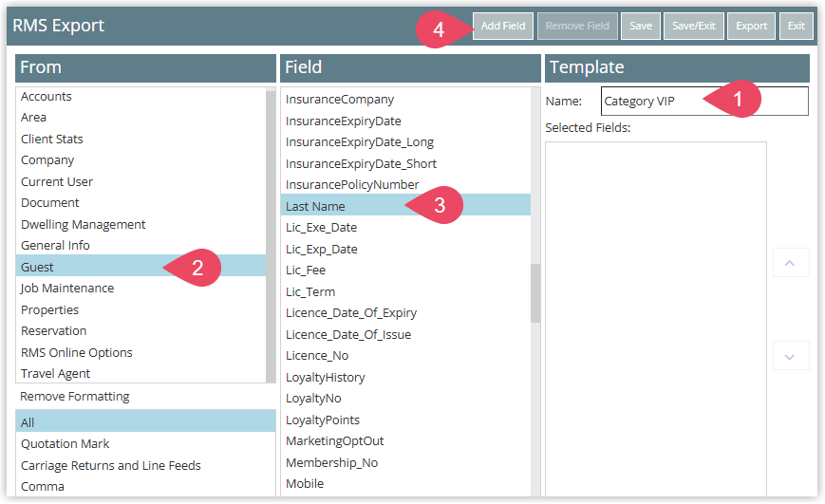Select Guest in the From list
Screen dimensions: 825x504
(141, 268)
